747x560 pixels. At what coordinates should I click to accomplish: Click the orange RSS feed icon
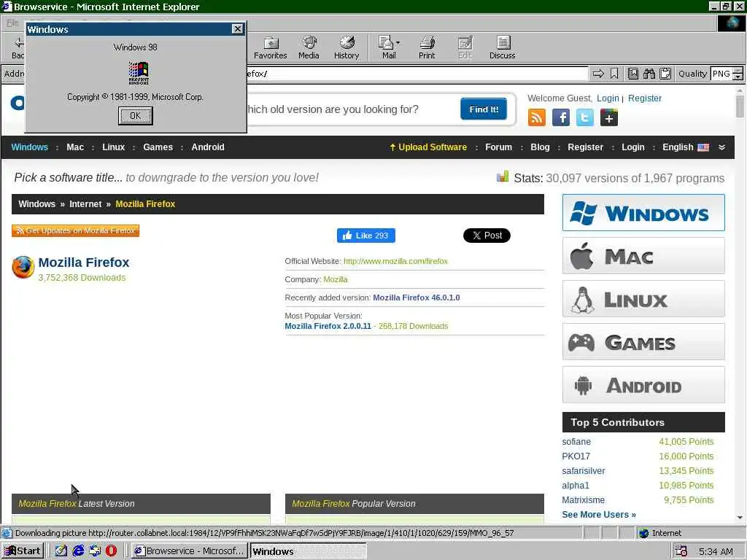537,117
